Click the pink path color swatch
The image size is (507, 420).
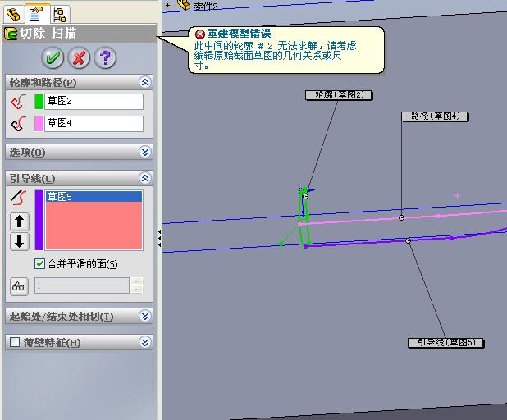point(39,124)
